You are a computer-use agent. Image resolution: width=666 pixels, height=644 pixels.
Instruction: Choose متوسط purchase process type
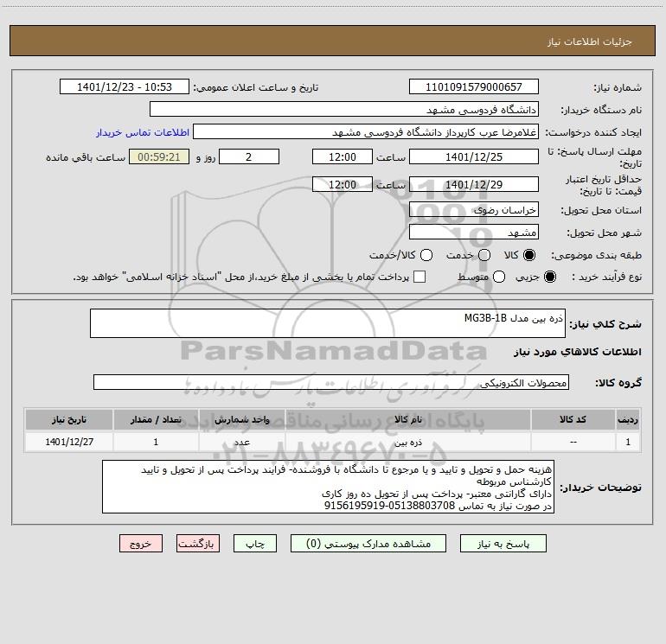[x=499, y=277]
